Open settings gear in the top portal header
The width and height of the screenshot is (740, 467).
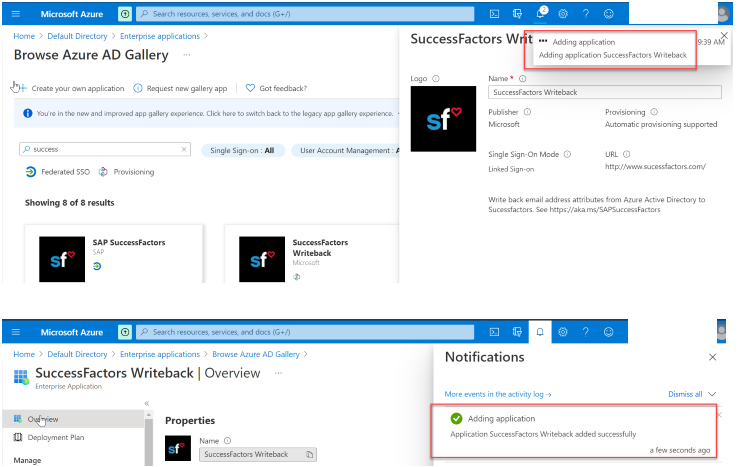pyautogui.click(x=563, y=14)
